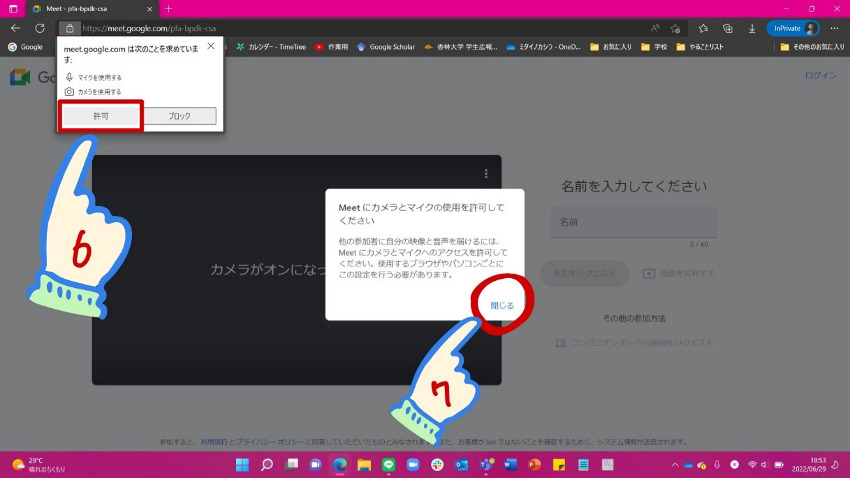Open Outlook from taskbar
This screenshot has height=478, width=850.
click(x=461, y=464)
